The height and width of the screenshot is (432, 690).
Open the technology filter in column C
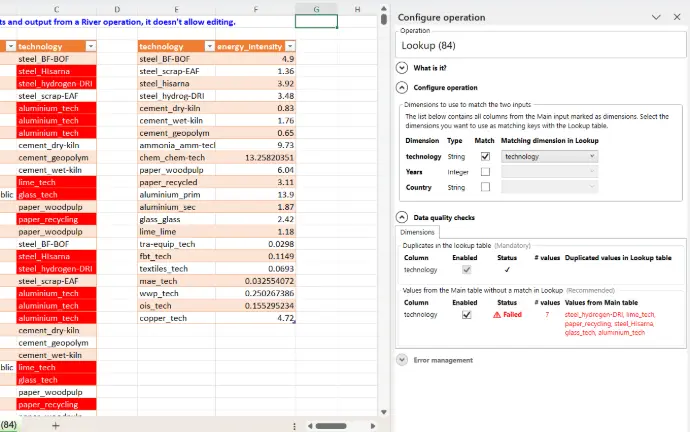(91, 47)
